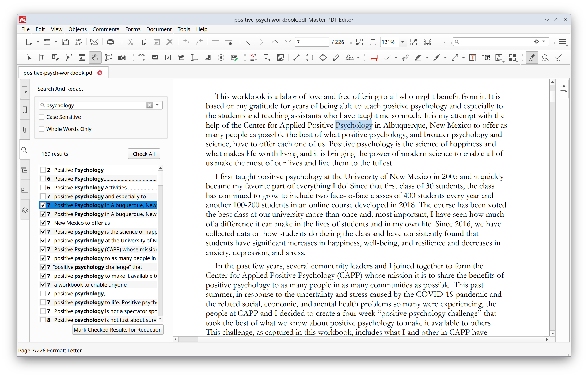Attach a file using the paperclip tool

[x=405, y=57]
